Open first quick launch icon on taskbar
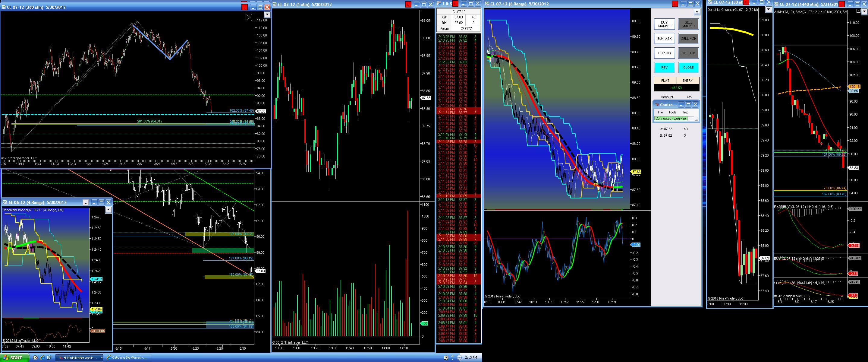Screen dimensions: 868x362 pos(35,357)
